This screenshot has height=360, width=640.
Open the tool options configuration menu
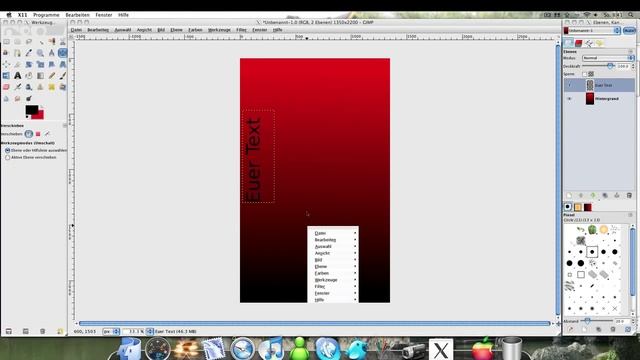coord(64,125)
